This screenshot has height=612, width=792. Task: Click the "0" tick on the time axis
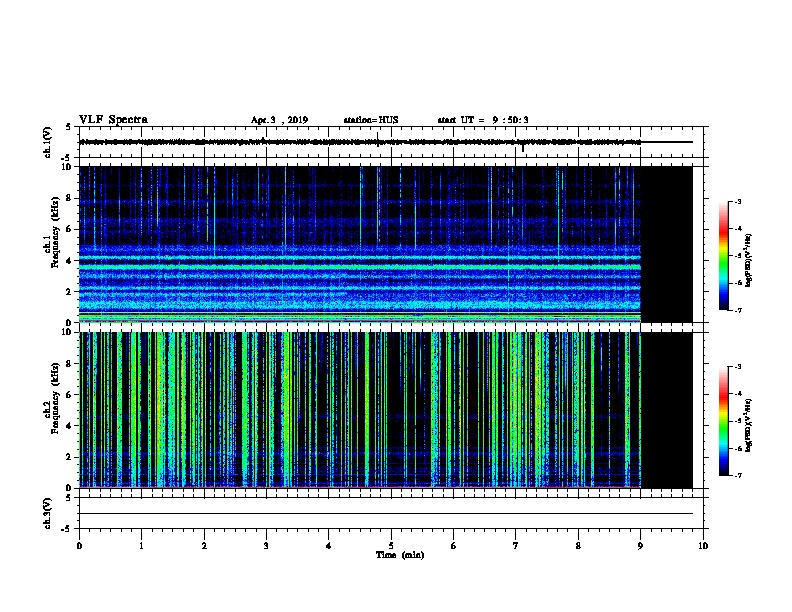(x=79, y=546)
